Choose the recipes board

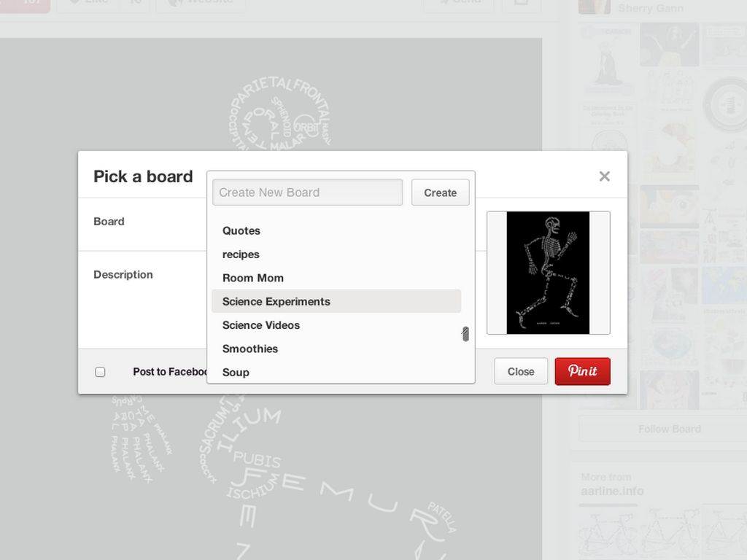click(241, 254)
